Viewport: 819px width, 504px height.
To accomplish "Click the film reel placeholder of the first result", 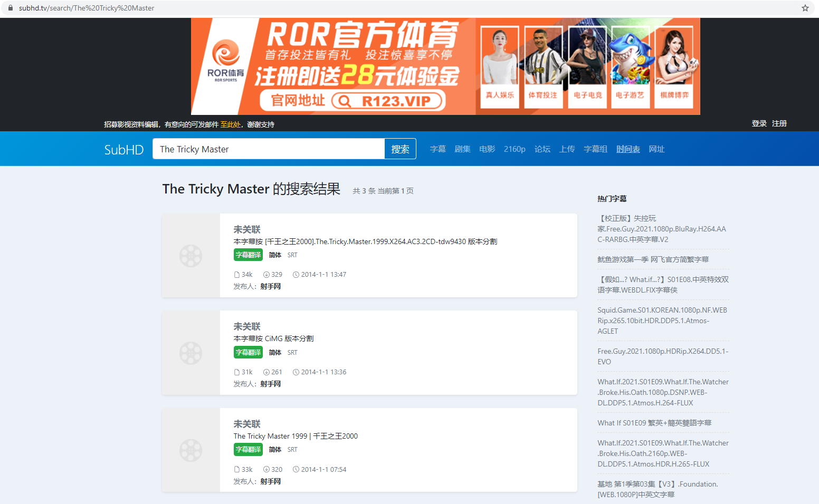I will point(191,255).
